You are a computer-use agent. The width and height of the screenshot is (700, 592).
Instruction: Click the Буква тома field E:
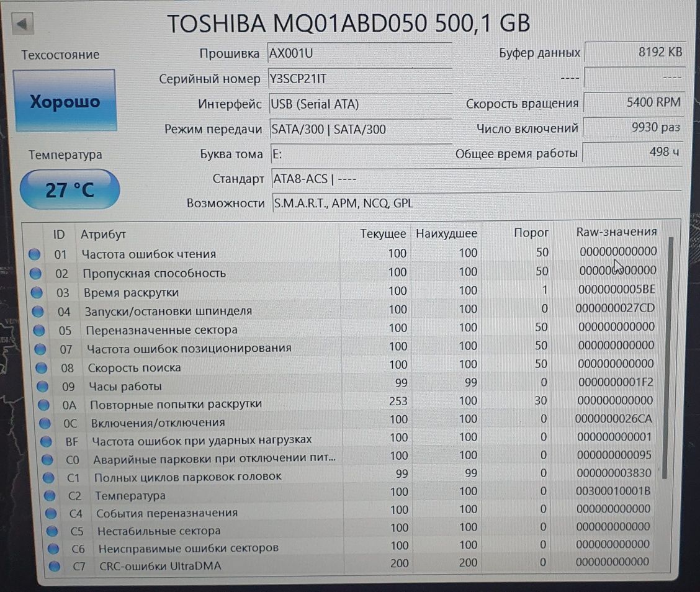[x=362, y=154]
